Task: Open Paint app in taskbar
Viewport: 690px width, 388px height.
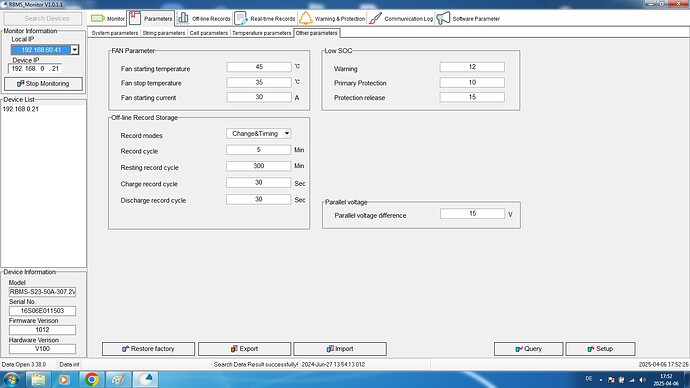Action: click(x=118, y=379)
